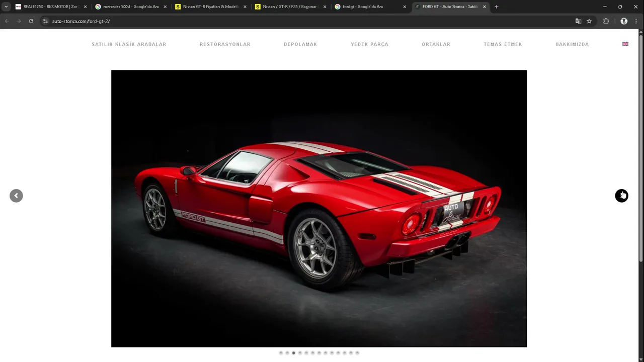Open HAKKIMIZDA menu item
This screenshot has width=644, height=362.
tap(572, 44)
